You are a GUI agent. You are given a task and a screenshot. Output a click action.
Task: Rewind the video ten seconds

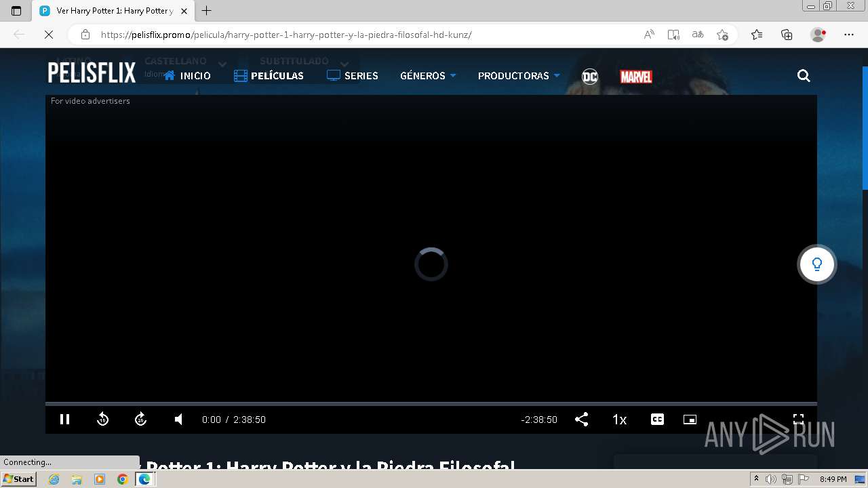coord(103,420)
